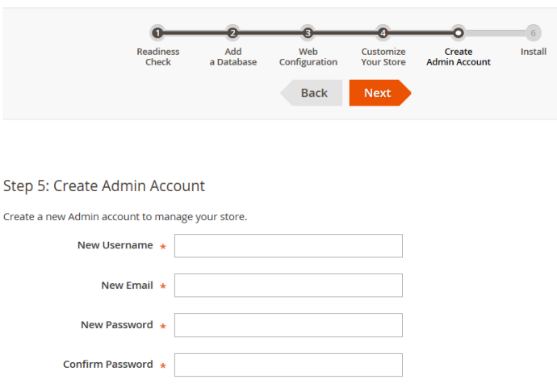Click the Install step label
The height and width of the screenshot is (392, 557).
pos(534,52)
